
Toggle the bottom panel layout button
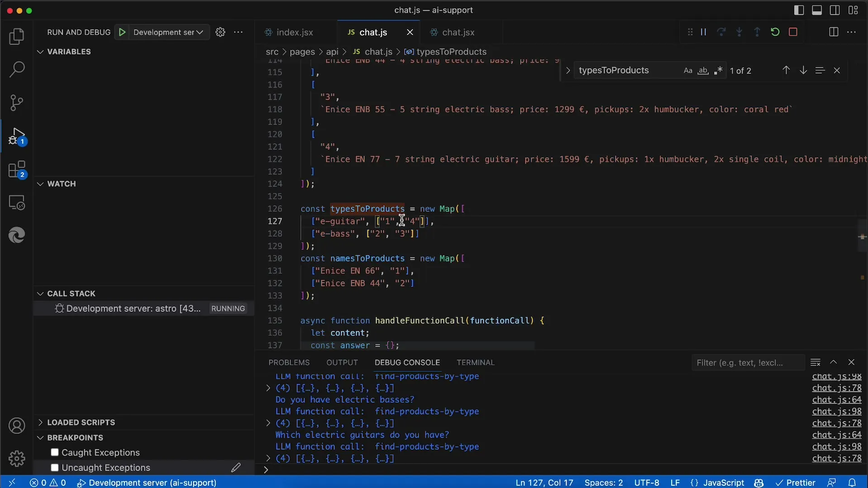coord(817,10)
